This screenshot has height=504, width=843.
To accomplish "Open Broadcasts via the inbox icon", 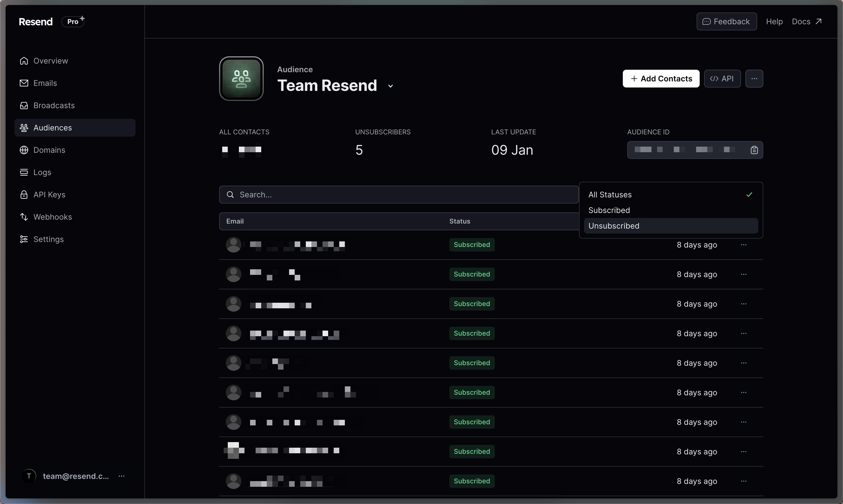I will pyautogui.click(x=24, y=105).
